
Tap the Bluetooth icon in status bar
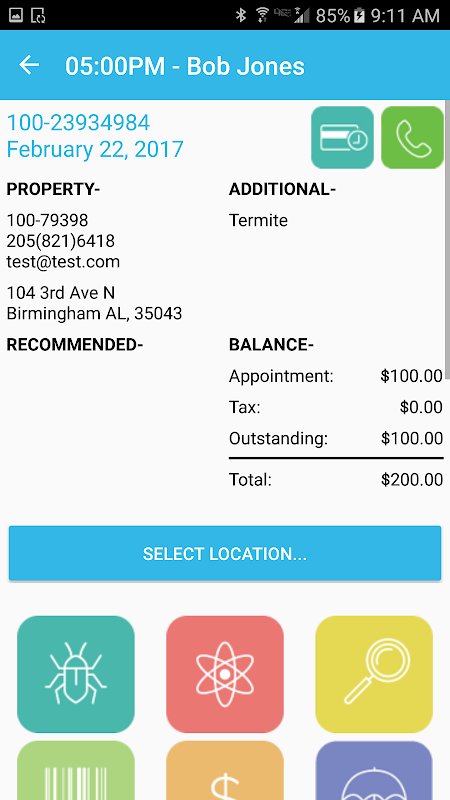point(241,15)
